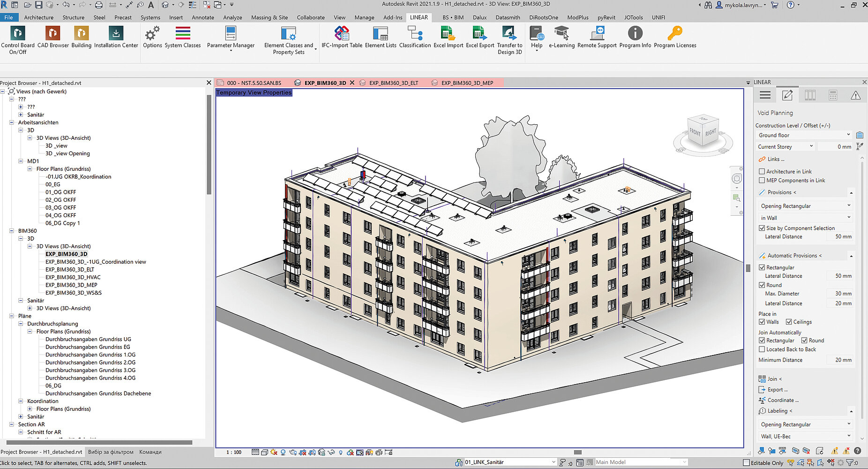Launch IFC-Import Table from the ribbon
868x469 pixels.
click(x=342, y=34)
